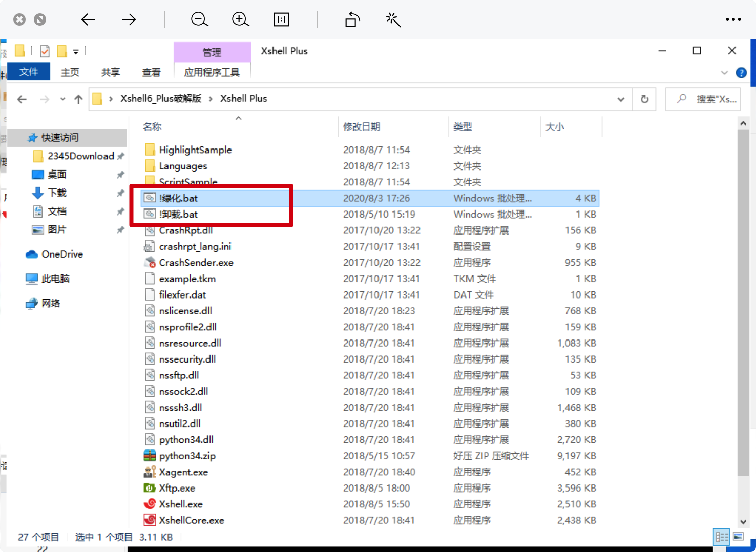Viewport: 756px width, 552px height.
Task: Select 图片 in the navigation pane
Action: [x=57, y=230]
